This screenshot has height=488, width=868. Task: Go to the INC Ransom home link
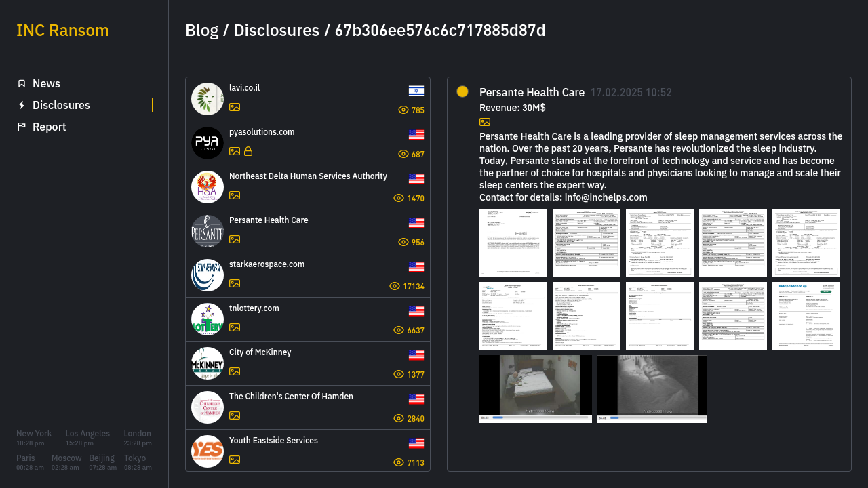(62, 30)
